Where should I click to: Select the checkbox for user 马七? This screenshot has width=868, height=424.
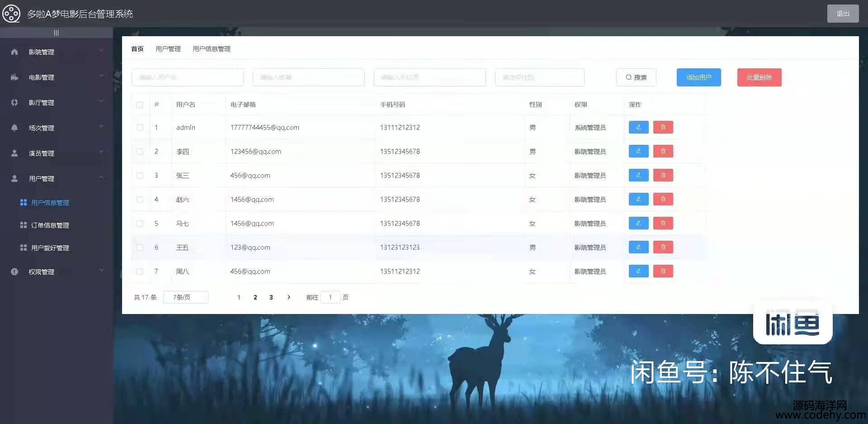[140, 224]
